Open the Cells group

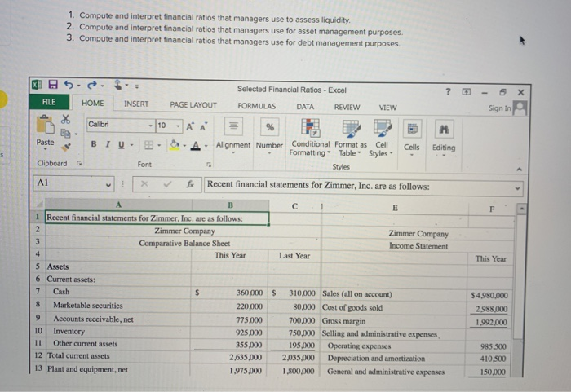[x=412, y=139]
